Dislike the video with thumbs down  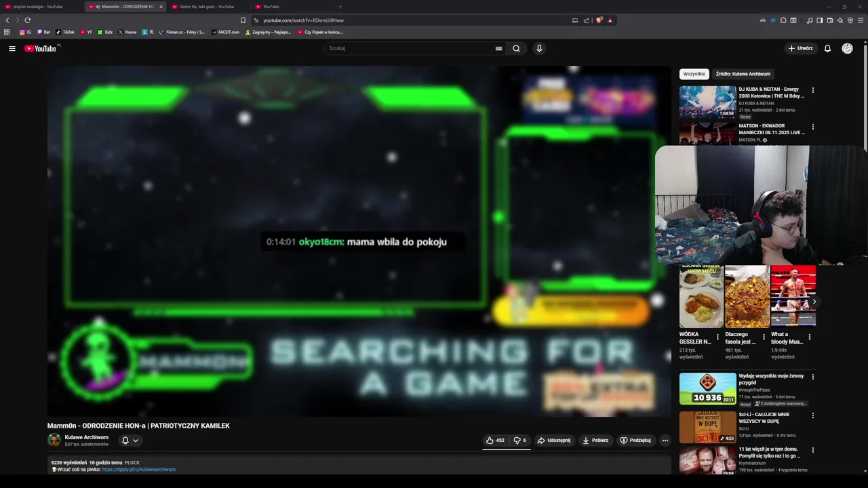520,441
